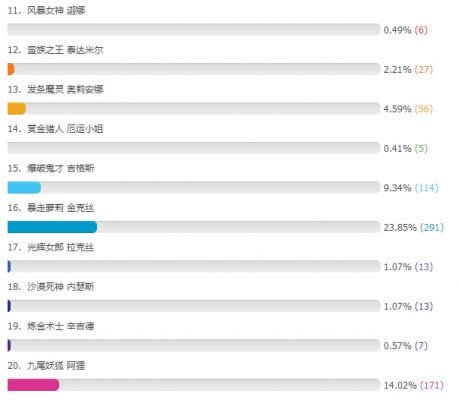Click the 2.21% (27) vote count
The width and height of the screenshot is (458, 400).
[x=408, y=69]
